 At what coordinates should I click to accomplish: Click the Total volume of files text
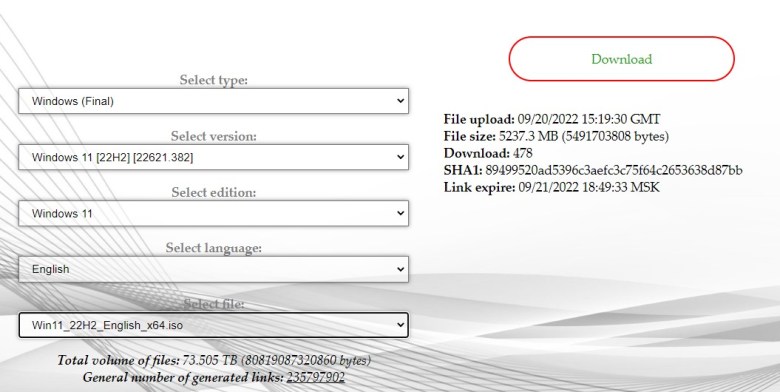click(x=214, y=360)
